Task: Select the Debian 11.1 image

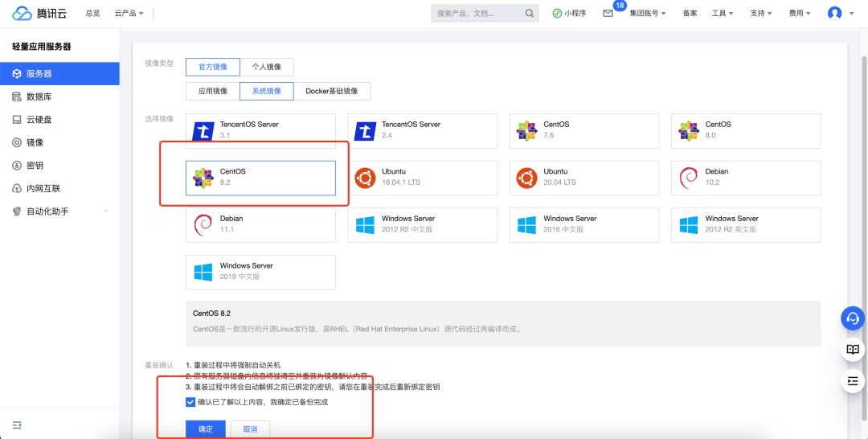Action: [260, 225]
